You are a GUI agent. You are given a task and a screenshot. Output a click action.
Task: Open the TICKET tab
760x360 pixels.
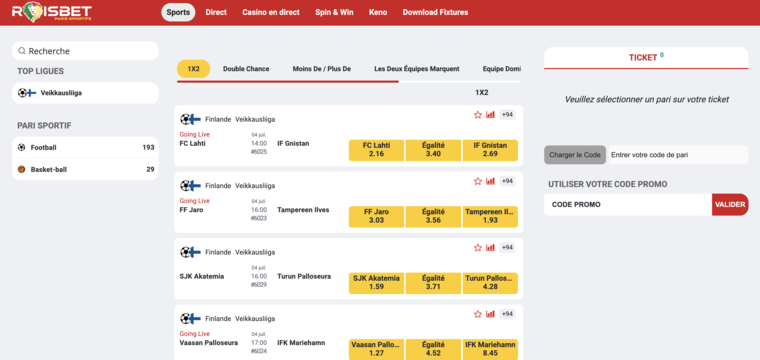coord(646,58)
